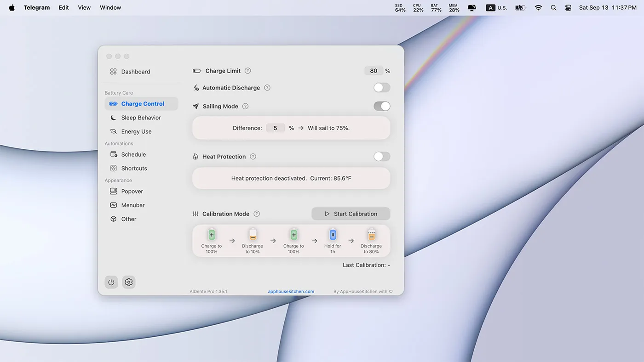Show help for Automatic Discharge
Viewport: 644px width, 362px height.
pyautogui.click(x=267, y=88)
